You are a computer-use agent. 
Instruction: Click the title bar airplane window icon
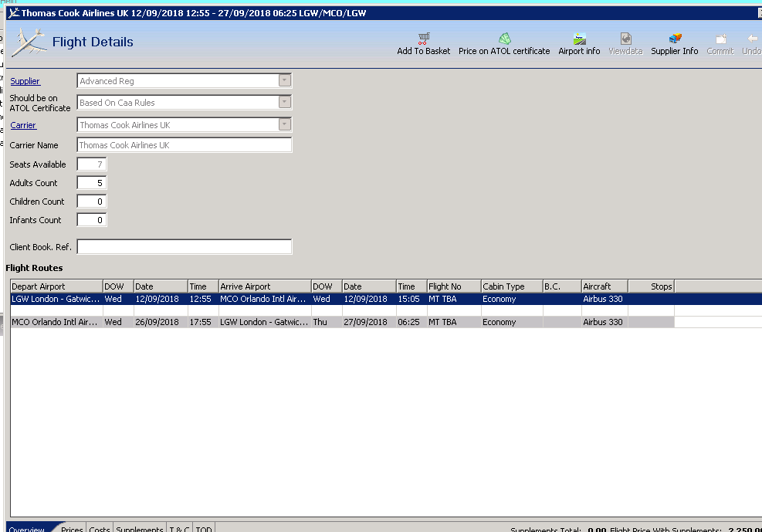14,12
